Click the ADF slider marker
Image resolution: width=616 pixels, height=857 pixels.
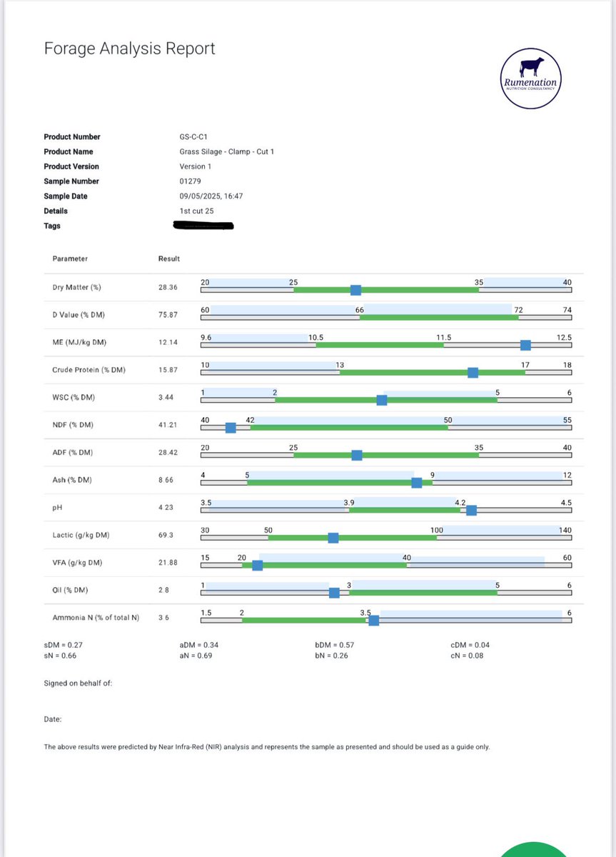[x=357, y=455]
